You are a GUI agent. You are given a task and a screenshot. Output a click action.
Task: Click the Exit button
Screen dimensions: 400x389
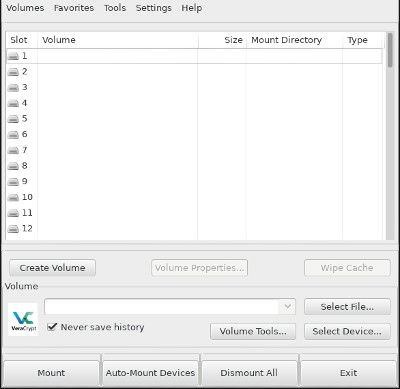tap(349, 372)
